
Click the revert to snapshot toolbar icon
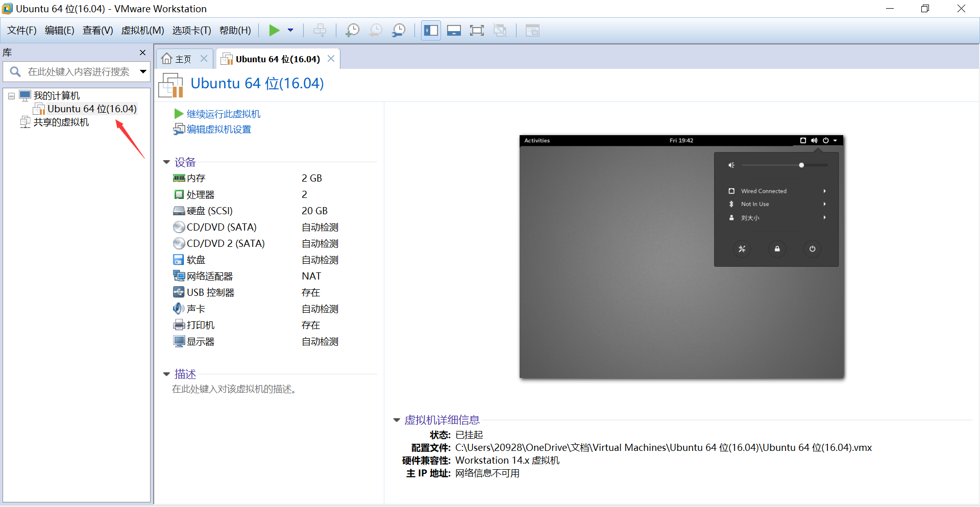376,31
